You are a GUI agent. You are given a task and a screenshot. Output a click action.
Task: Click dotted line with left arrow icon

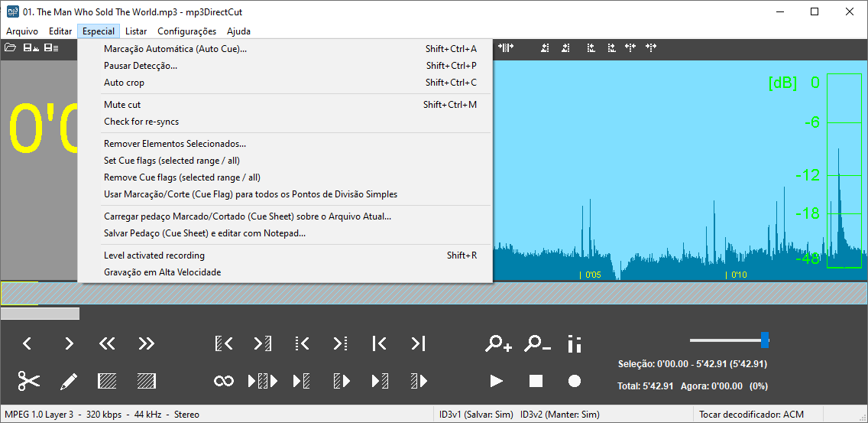point(302,343)
